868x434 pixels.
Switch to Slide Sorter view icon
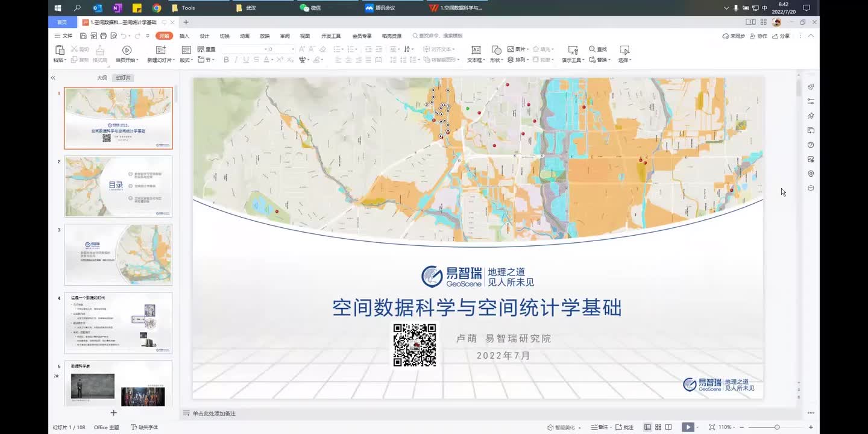click(658, 427)
